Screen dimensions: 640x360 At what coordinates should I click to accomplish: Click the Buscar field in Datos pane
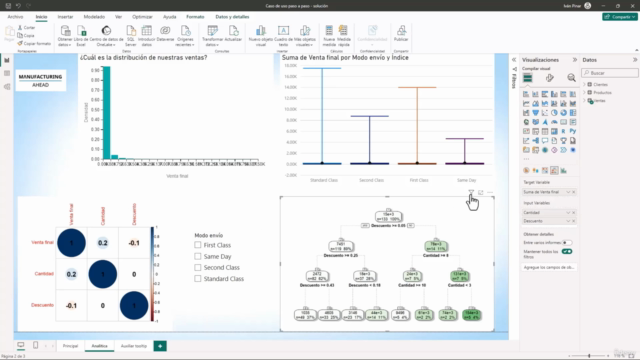610,73
